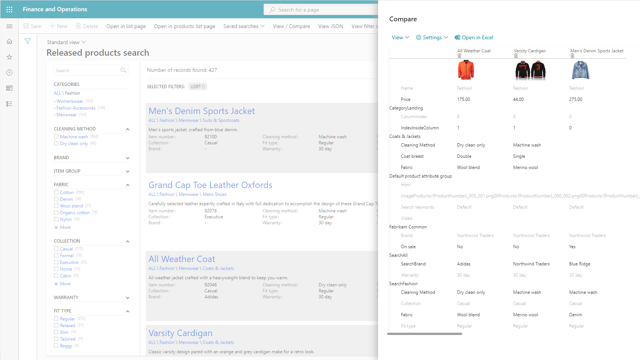Open the Standard view dropdown
Screen dimensions: 640x360
(66, 42)
